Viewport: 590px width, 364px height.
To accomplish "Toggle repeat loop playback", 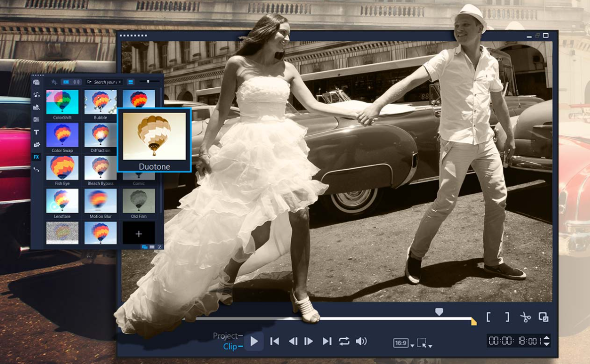I will [344, 341].
